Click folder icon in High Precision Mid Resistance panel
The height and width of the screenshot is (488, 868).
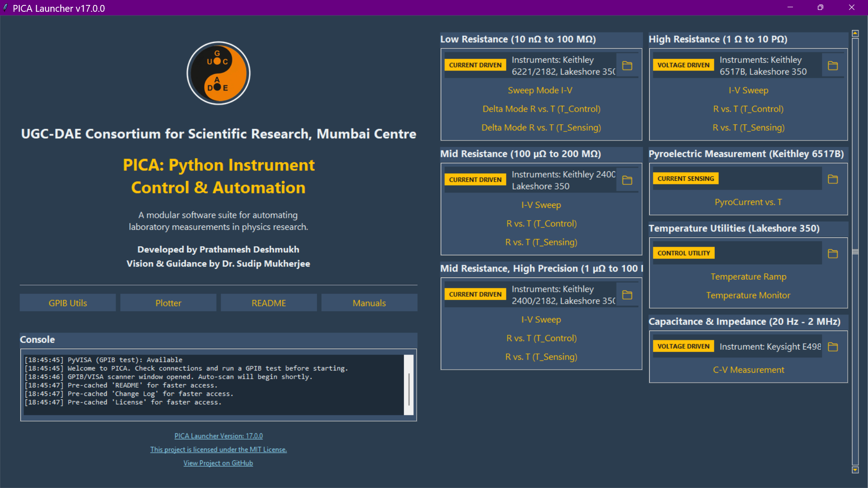(x=627, y=295)
